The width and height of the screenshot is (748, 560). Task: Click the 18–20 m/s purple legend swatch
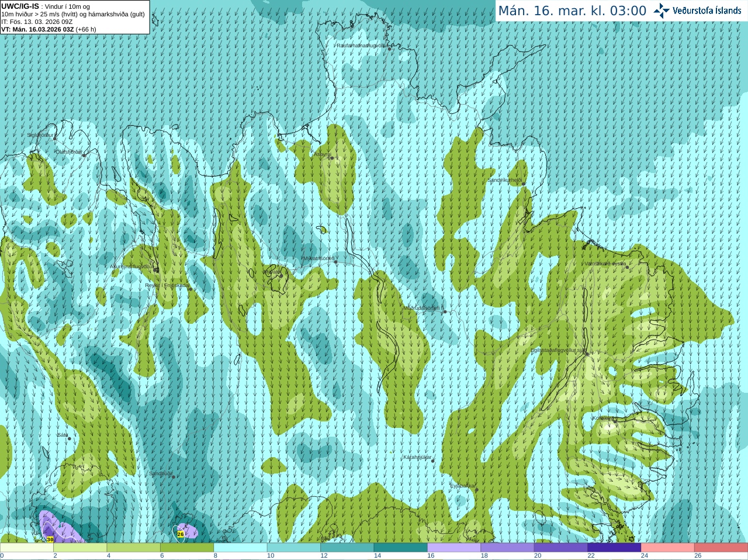pyautogui.click(x=508, y=548)
